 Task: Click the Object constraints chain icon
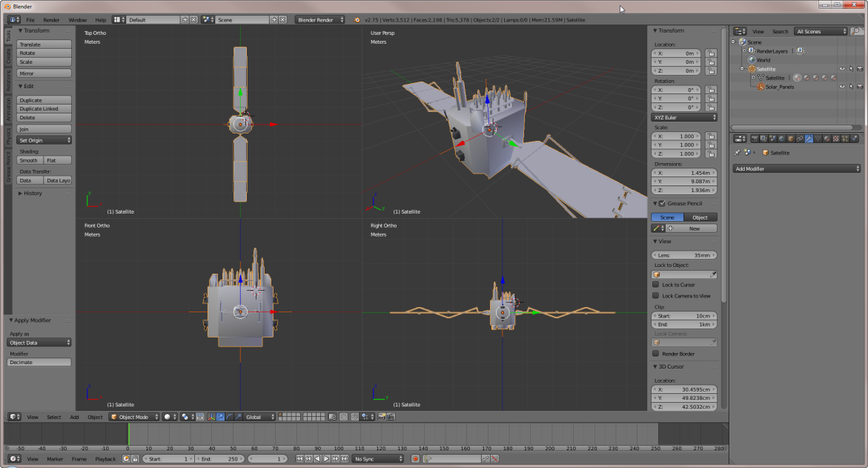pyautogui.click(x=800, y=139)
